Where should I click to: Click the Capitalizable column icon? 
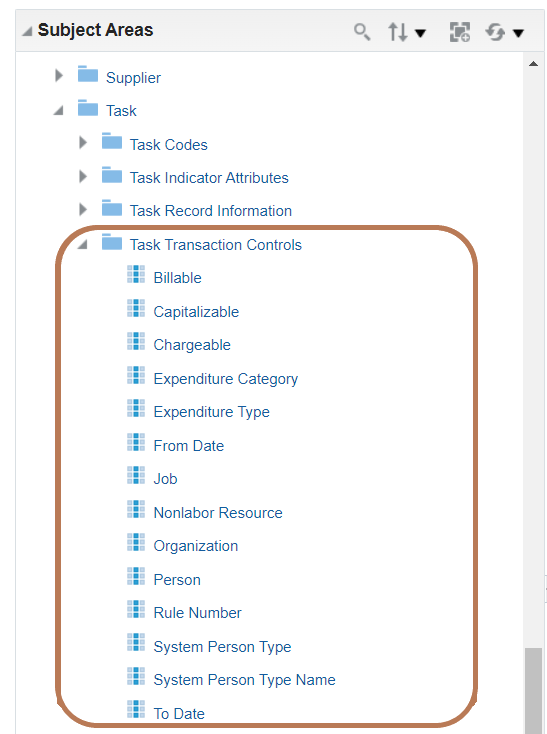coord(136,308)
